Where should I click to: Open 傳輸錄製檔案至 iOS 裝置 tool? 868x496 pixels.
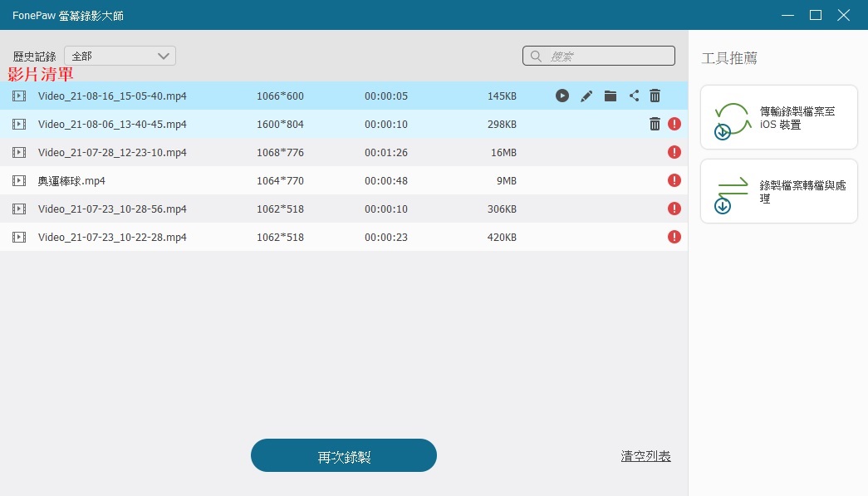pyautogui.click(x=778, y=117)
